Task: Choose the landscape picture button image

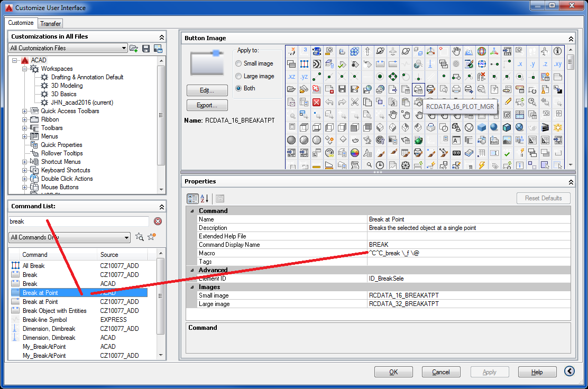Action: [507, 140]
